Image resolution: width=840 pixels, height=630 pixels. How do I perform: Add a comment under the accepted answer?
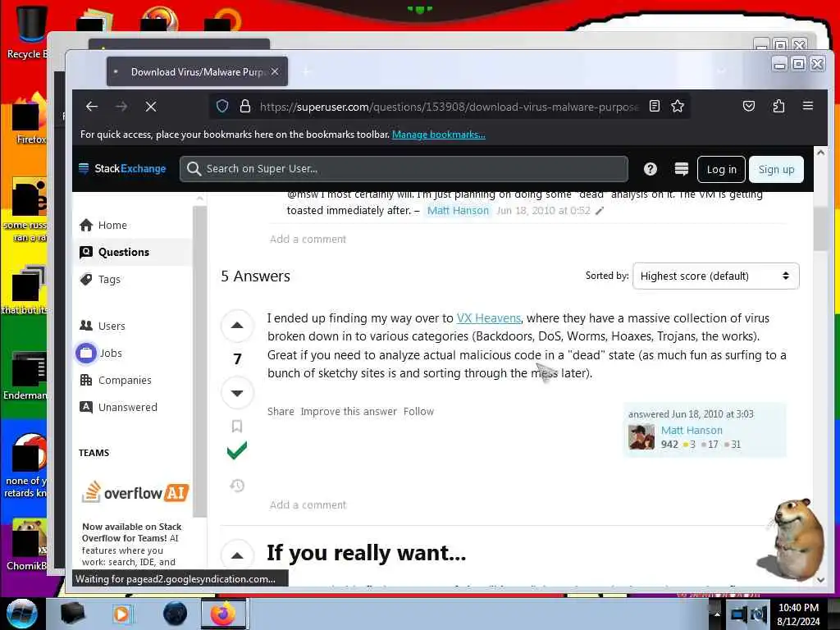pos(308,504)
